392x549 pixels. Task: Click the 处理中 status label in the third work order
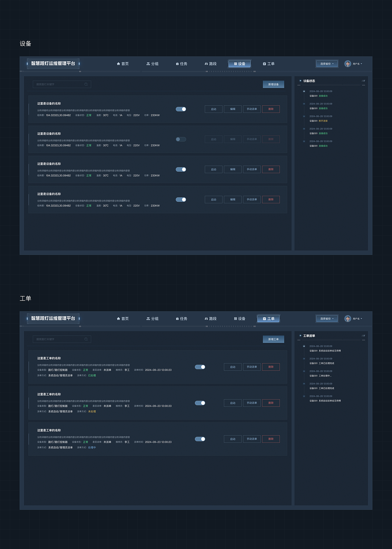(x=92, y=448)
